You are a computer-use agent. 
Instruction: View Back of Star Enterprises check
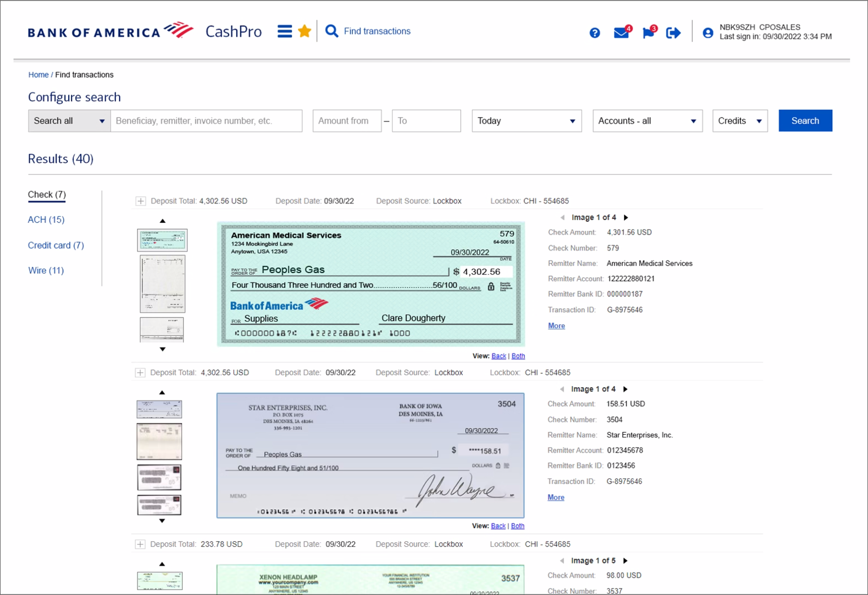[498, 526]
